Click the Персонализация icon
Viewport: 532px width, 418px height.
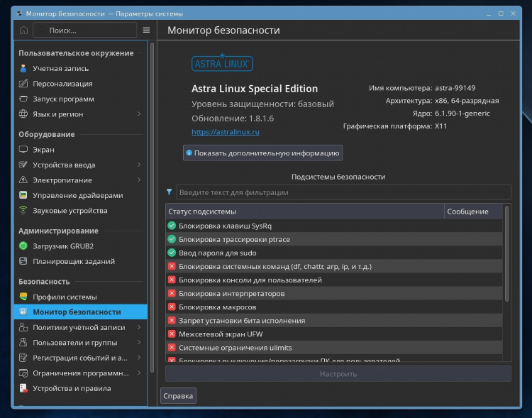[x=23, y=84]
